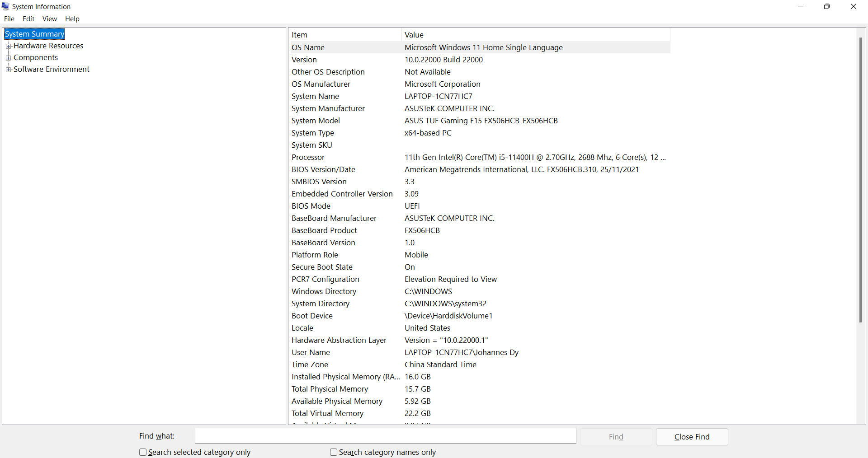This screenshot has width=868, height=458.
Task: Select the PCR7 Configuration row
Action: 479,279
